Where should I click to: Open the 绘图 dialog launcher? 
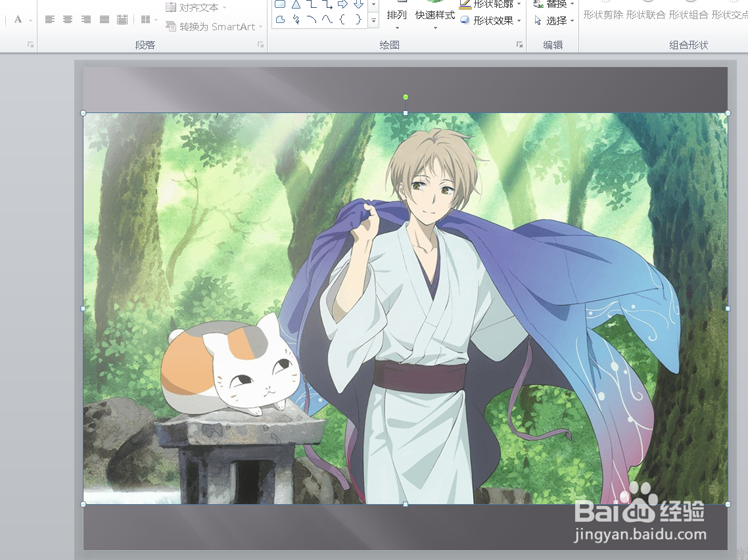(519, 45)
